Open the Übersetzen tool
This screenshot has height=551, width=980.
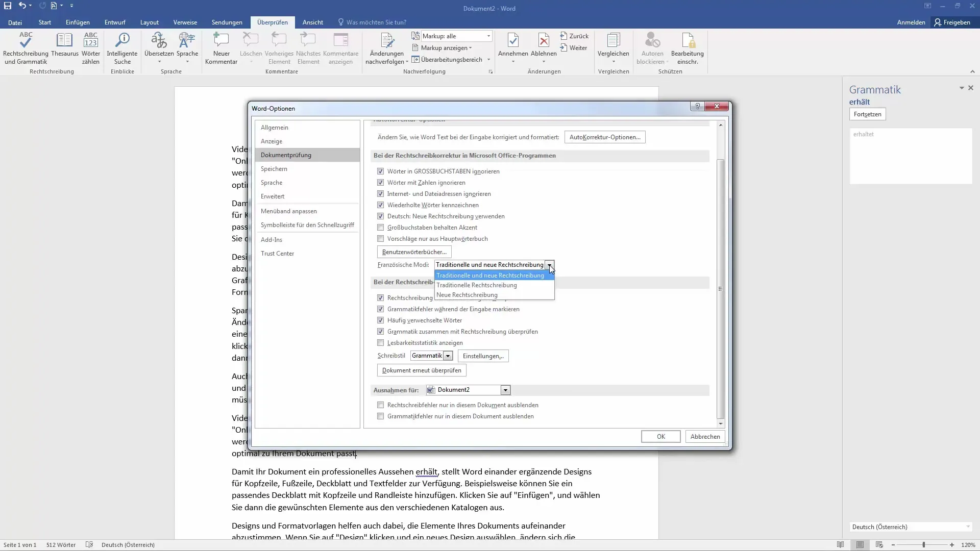[x=159, y=48]
